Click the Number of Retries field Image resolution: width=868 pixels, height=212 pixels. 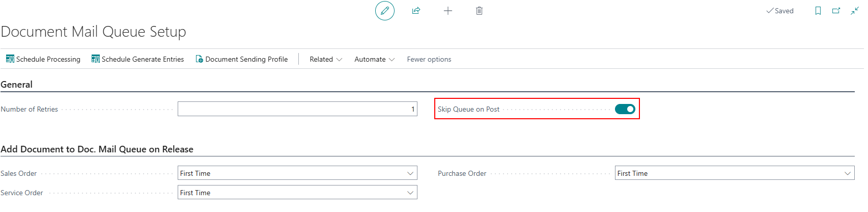coord(297,109)
